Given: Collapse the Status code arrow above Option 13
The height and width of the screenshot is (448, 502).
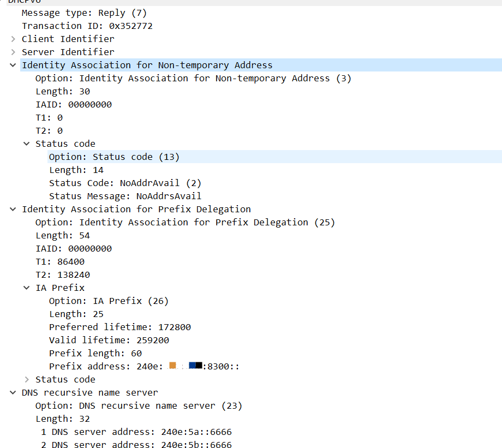Looking at the screenshot, I should tap(27, 144).
